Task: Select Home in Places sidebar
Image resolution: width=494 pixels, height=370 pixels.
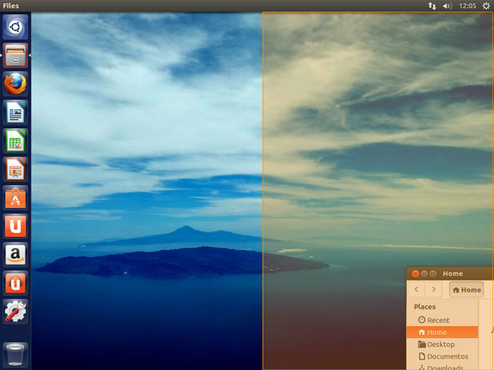Action: tap(442, 332)
